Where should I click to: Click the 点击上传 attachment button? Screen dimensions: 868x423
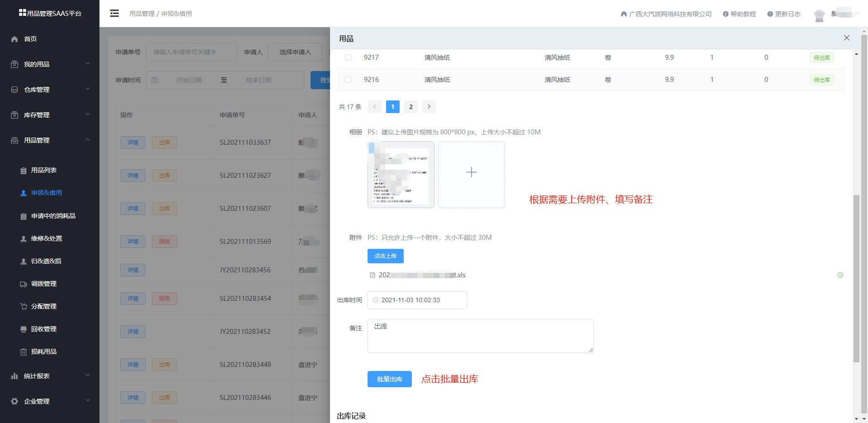(386, 256)
